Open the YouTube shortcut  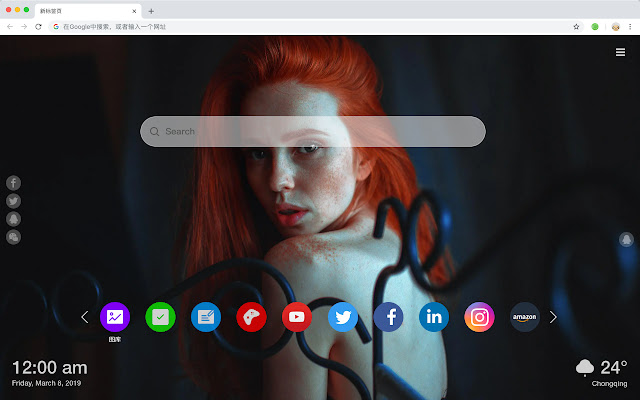coord(297,317)
